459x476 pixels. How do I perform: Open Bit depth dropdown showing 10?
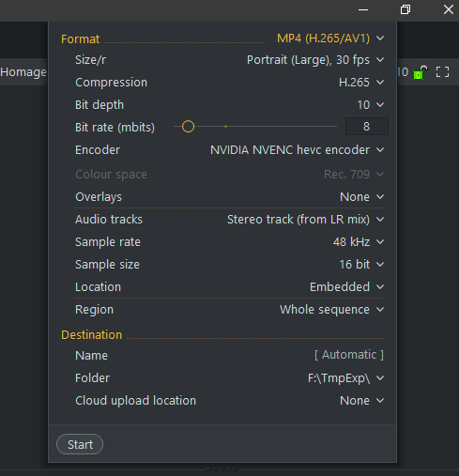[x=371, y=105]
